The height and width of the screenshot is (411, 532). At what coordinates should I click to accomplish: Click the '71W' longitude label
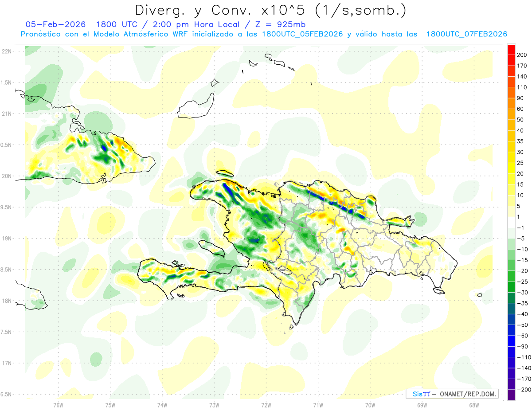318,405
